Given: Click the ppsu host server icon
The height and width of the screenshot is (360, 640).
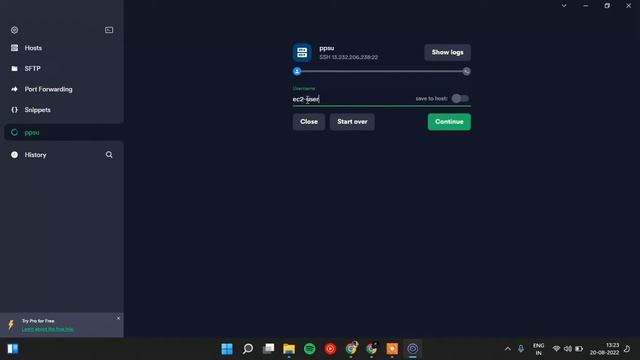Looking at the screenshot, I should (302, 52).
